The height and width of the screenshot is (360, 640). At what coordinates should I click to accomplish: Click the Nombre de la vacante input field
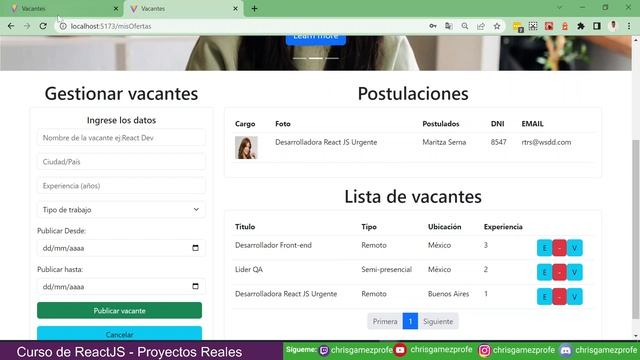coord(121,138)
